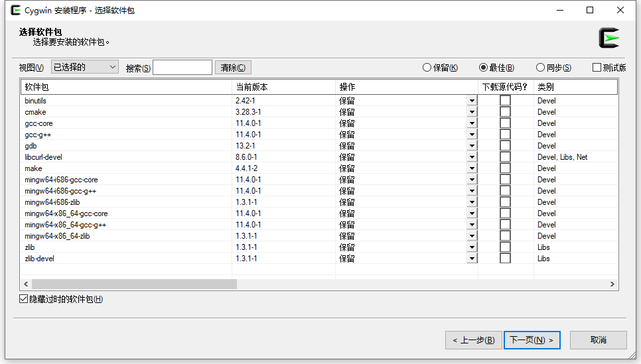
Task: Open action dropdown for gcc-g++
Action: click(x=472, y=135)
